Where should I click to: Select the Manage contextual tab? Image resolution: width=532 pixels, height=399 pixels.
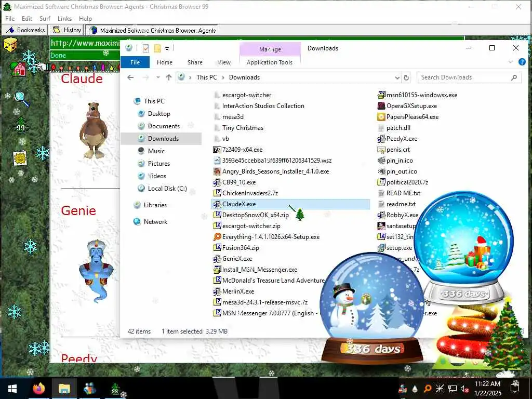pos(270,49)
